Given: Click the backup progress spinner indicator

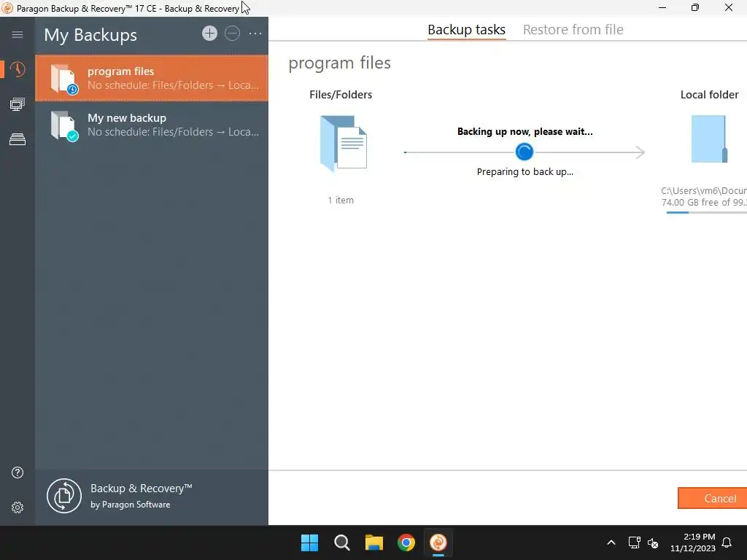Looking at the screenshot, I should [x=524, y=152].
